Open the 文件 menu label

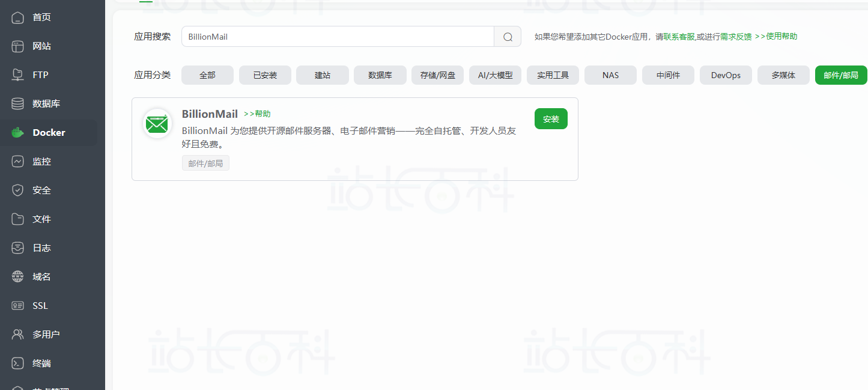[41, 219]
